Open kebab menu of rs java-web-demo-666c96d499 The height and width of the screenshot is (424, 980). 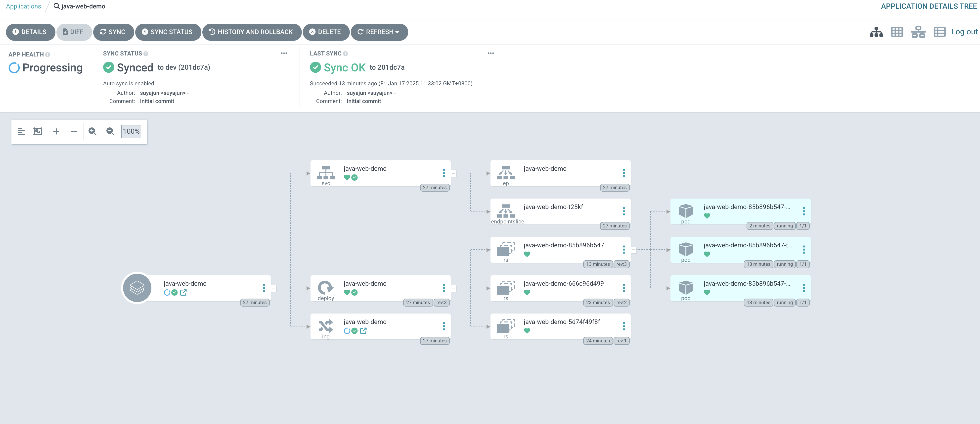click(x=624, y=288)
